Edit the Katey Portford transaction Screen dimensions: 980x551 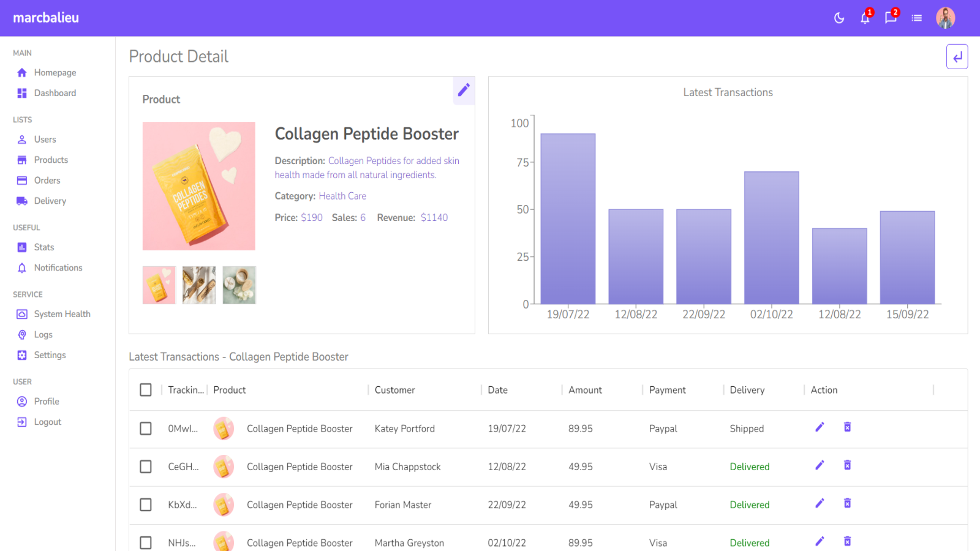[820, 427]
